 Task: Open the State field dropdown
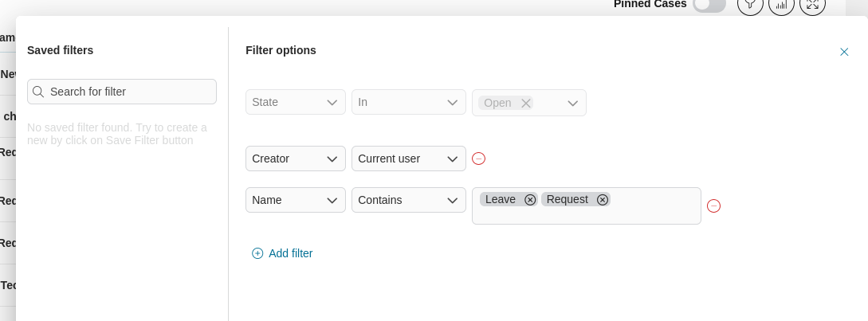click(296, 103)
